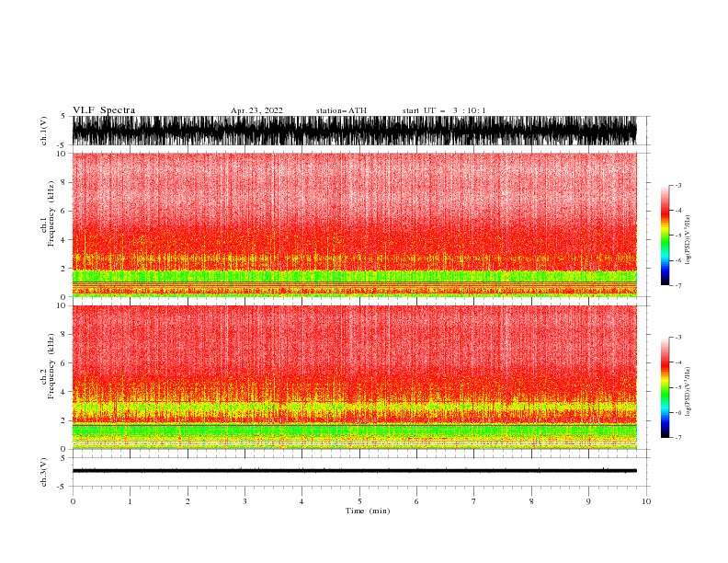
Task: Click the "8" kHz tick on ch.1 frequency axis
Action: 63,182
